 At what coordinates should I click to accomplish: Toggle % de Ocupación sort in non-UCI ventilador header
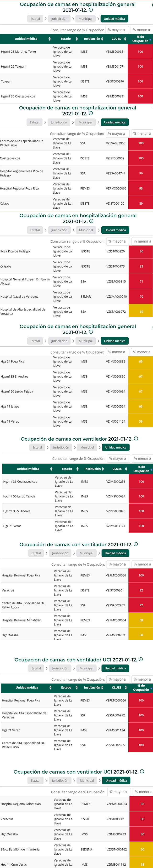151,470
